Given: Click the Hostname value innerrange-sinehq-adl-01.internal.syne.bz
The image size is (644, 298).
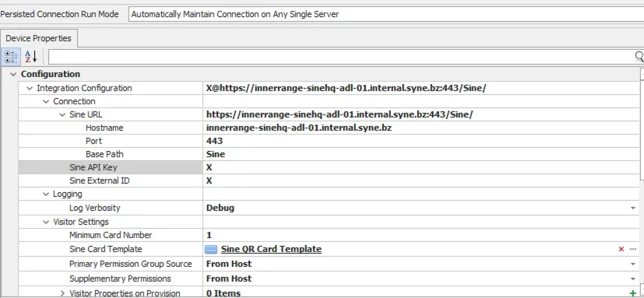Looking at the screenshot, I should click(298, 128).
